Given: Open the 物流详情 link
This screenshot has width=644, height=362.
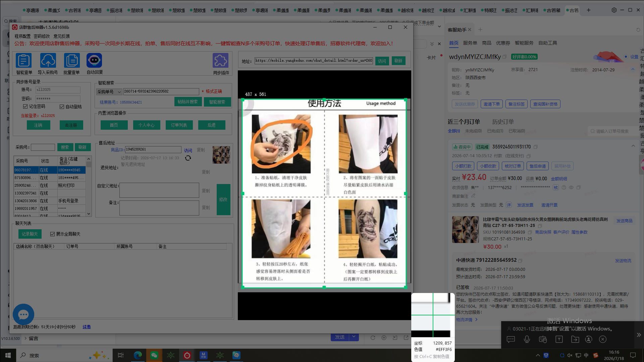Looking at the screenshot, I should [x=467, y=320].
